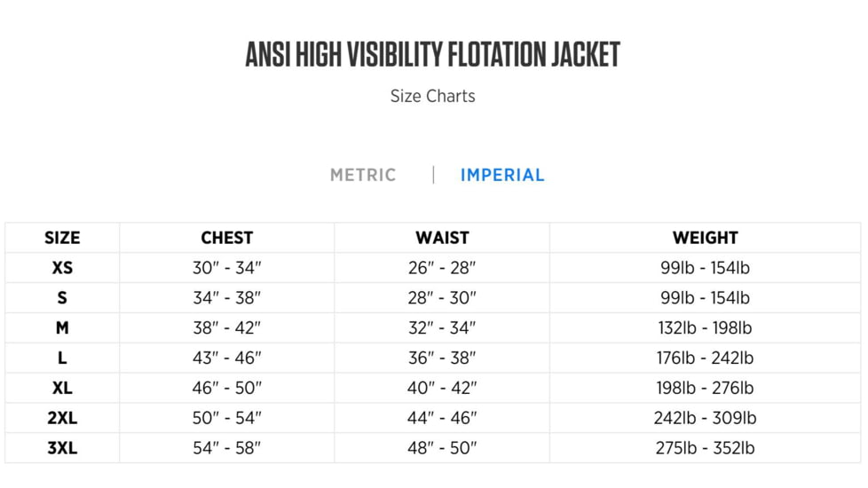This screenshot has width=868, height=488.
Task: Click the ANSI High Visibility Flotation Jacket heading
Action: click(x=433, y=55)
